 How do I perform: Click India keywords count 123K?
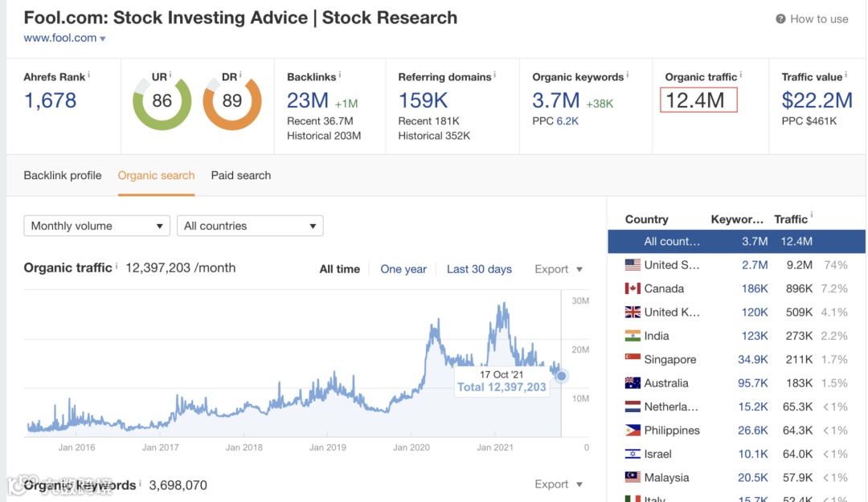[x=755, y=336]
